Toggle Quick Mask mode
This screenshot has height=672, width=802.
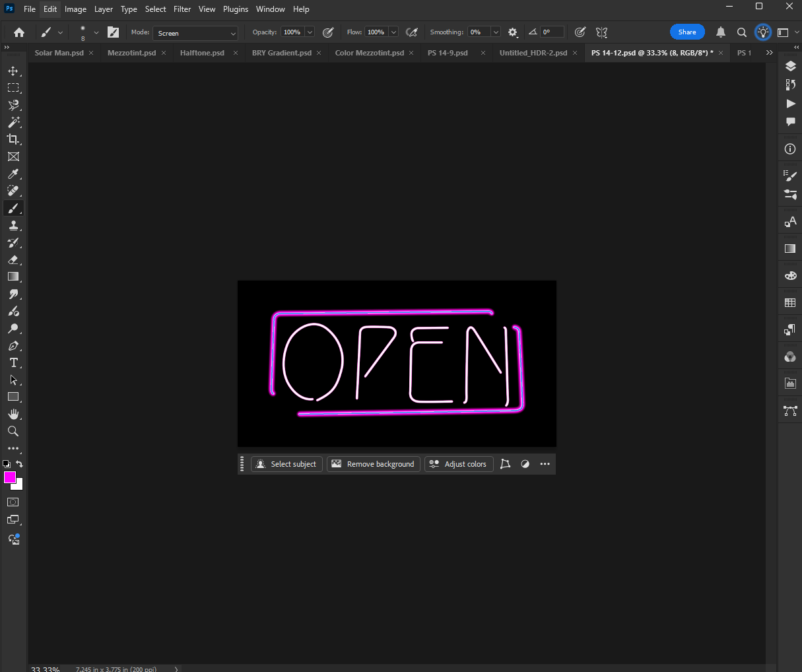[13, 502]
